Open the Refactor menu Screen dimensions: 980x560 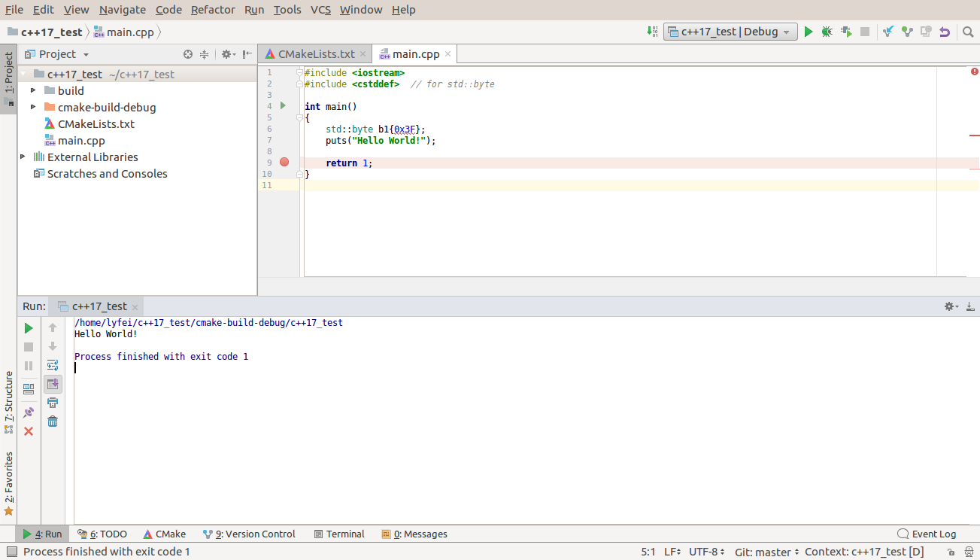point(213,10)
